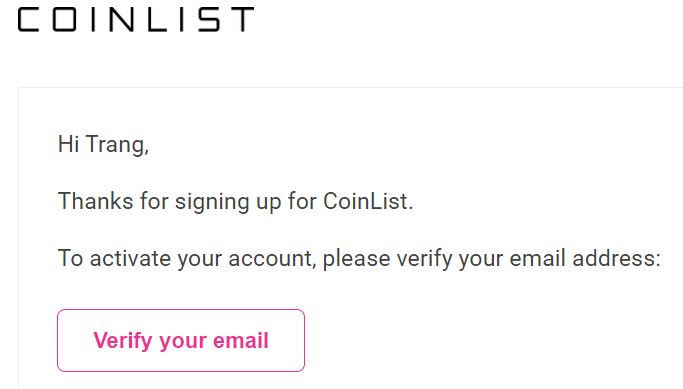Click the word "email" inside pink button

point(240,340)
